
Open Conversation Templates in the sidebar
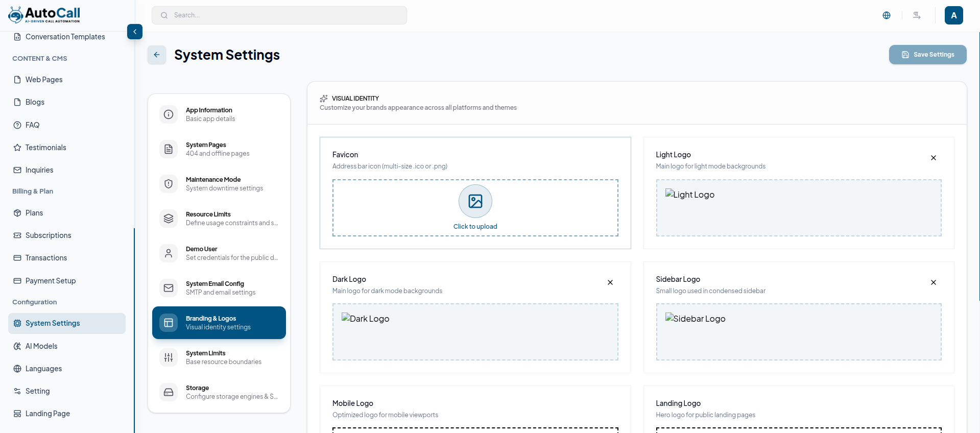pyautogui.click(x=67, y=37)
